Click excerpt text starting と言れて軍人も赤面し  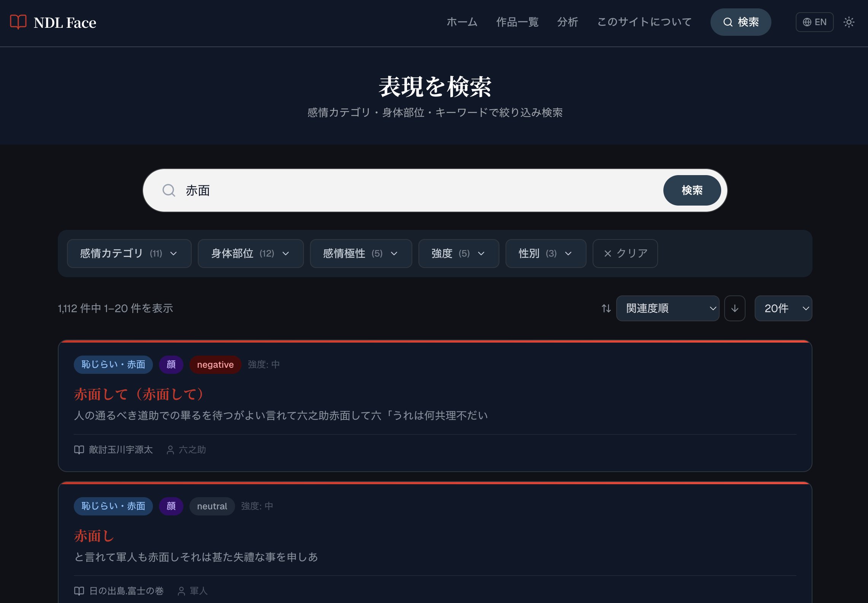(x=196, y=557)
